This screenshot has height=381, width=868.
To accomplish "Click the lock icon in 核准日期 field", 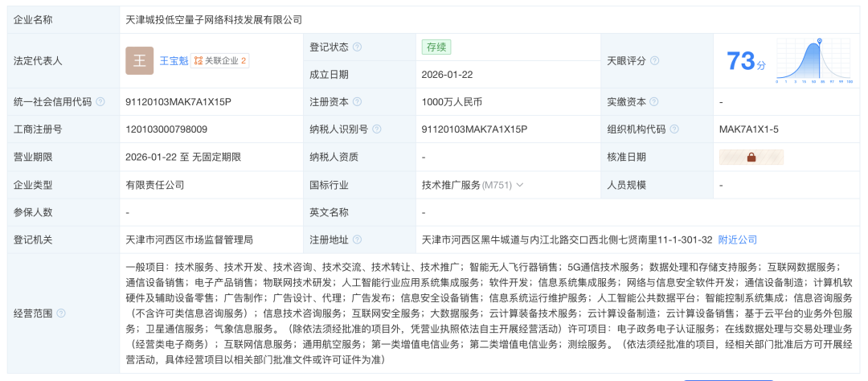I will (x=751, y=158).
